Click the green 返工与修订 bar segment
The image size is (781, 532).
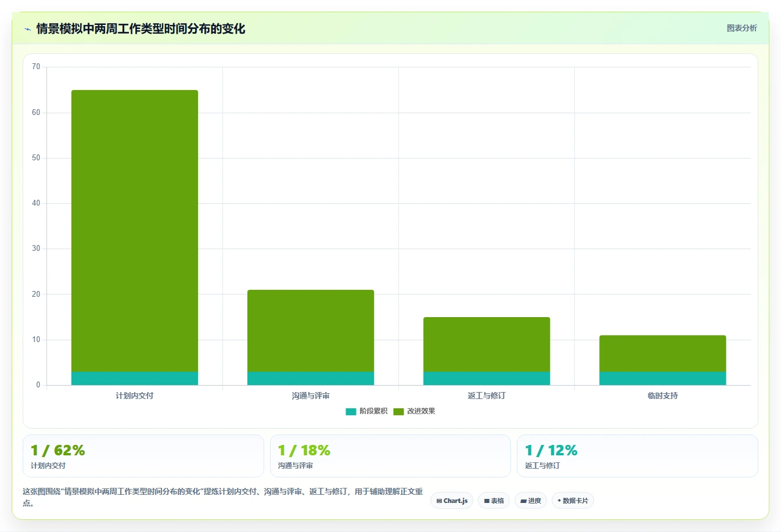coord(487,344)
